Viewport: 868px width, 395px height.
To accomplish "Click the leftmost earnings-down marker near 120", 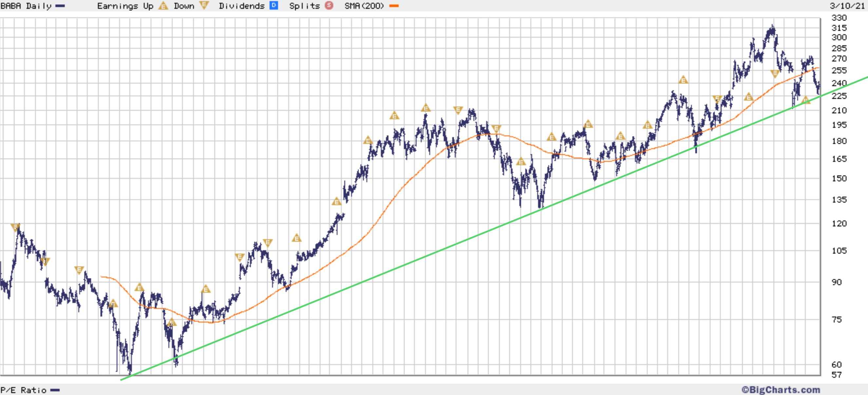I will pyautogui.click(x=15, y=227).
